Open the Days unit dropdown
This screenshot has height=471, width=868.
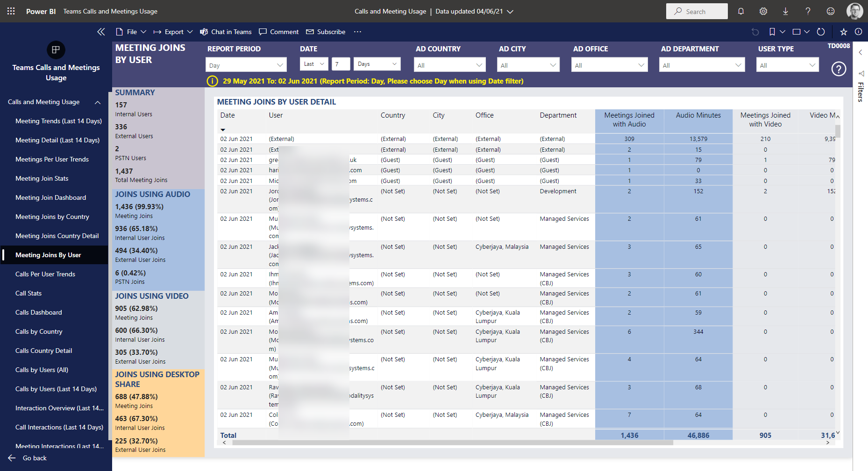(x=377, y=64)
